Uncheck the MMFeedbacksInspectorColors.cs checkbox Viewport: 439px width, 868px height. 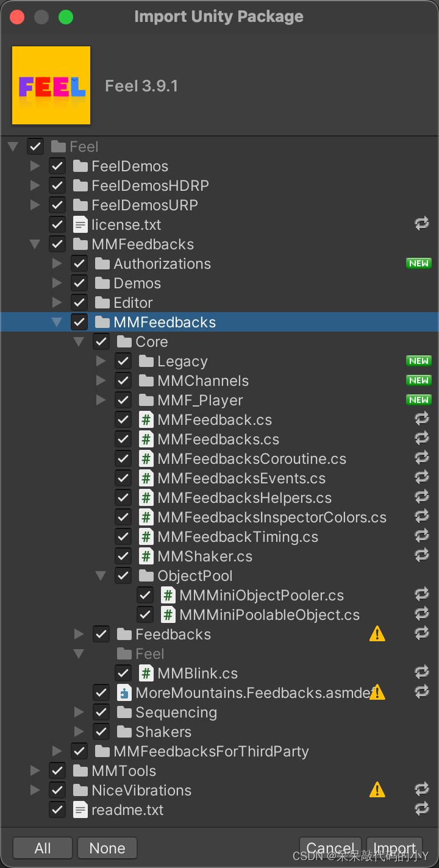tap(123, 518)
